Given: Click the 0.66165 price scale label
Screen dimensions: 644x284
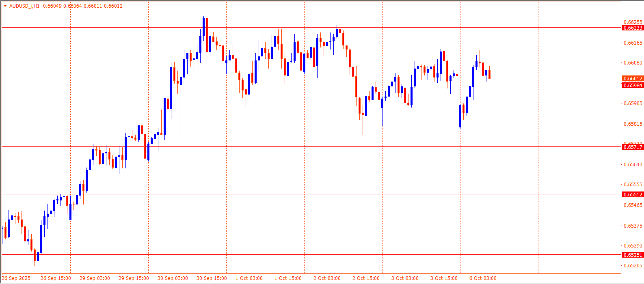Looking at the screenshot, I should [x=633, y=43].
